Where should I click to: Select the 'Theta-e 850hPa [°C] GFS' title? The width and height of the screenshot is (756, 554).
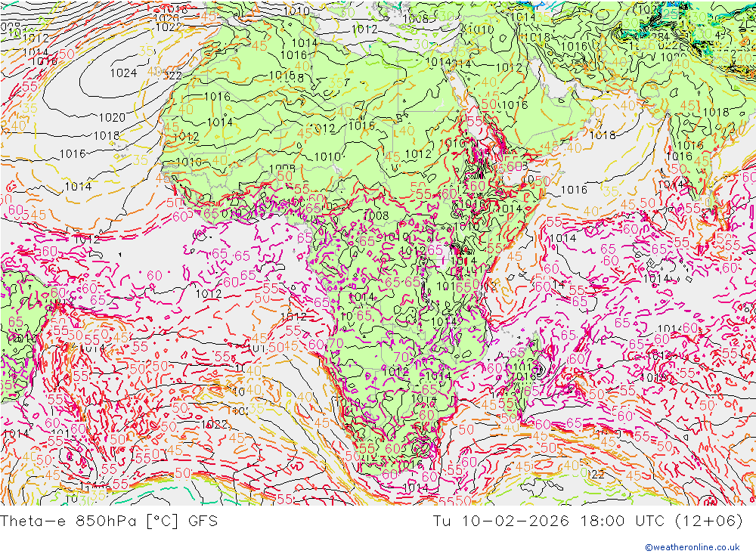tap(109, 521)
